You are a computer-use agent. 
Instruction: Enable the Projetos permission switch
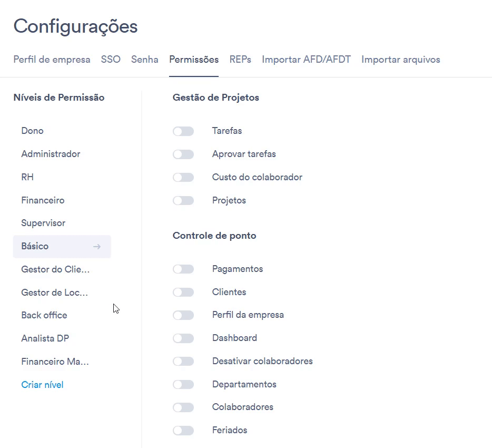click(183, 201)
